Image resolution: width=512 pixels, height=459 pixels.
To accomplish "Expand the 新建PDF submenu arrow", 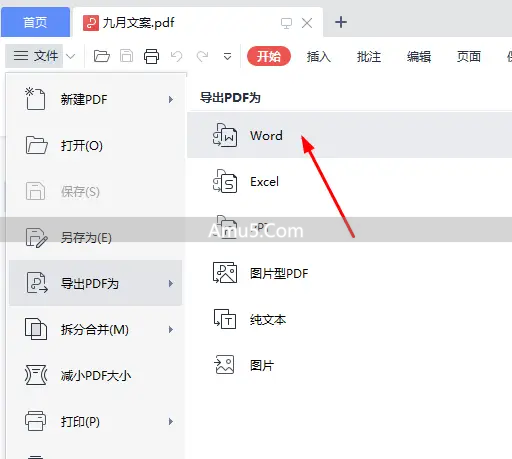I will pos(171,99).
